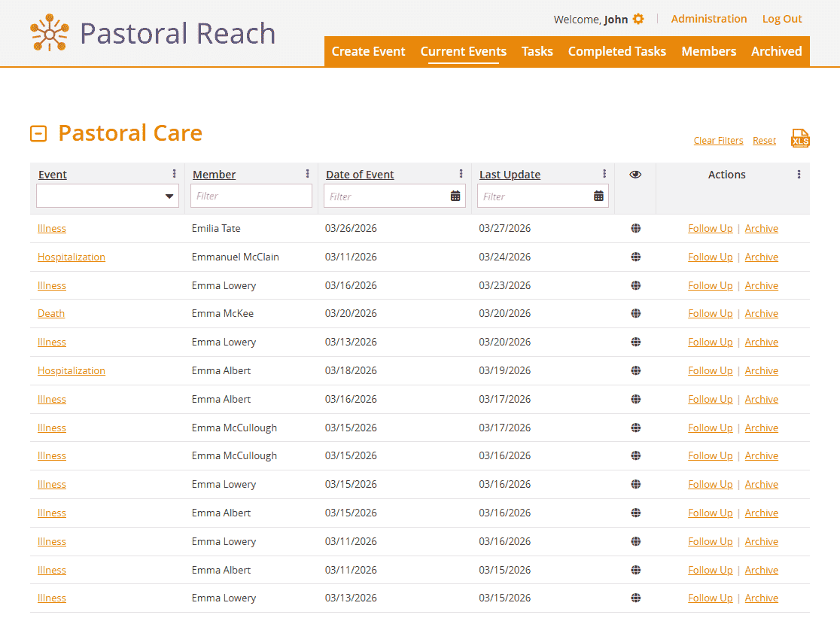Focus the Member filter input
Viewport: 840px width, 618px height.
251,196
